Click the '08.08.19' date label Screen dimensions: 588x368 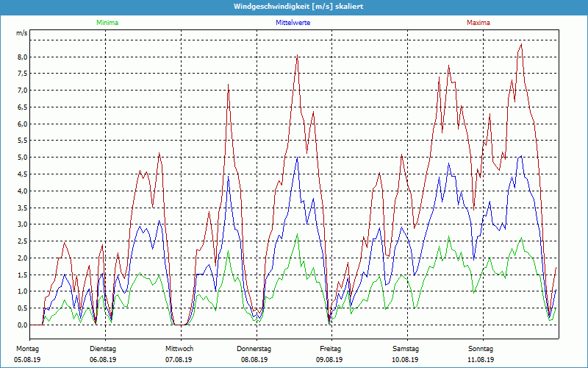pos(254,359)
